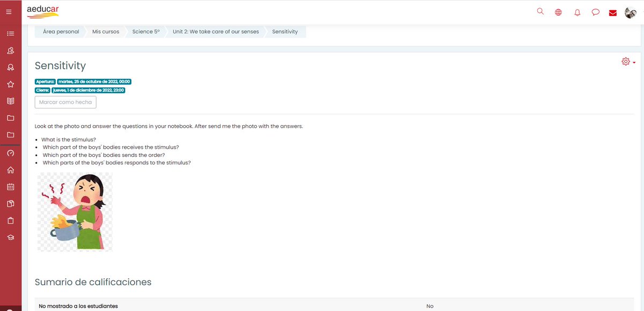
Task: Open the red envelope mail icon
Action: tap(613, 13)
